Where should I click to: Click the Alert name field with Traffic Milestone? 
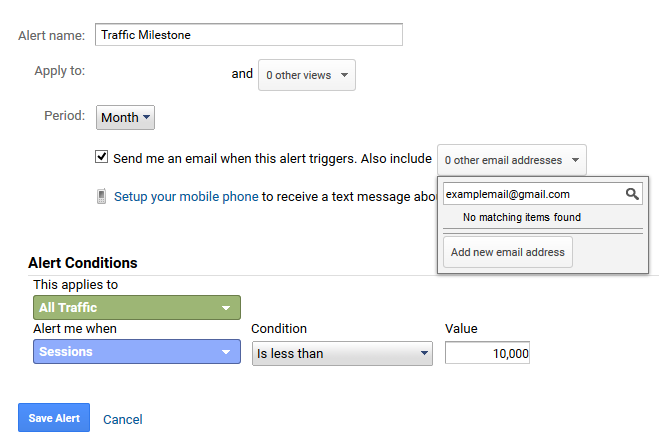(x=249, y=34)
